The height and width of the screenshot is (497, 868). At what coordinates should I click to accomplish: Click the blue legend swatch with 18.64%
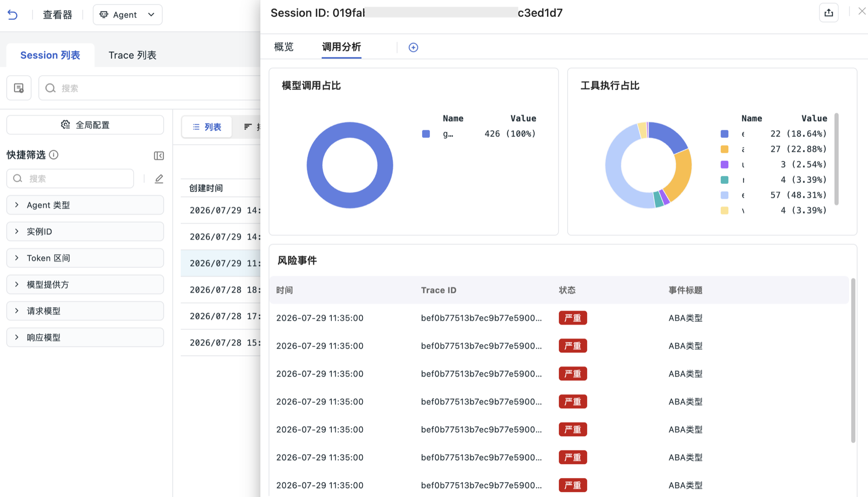(724, 134)
